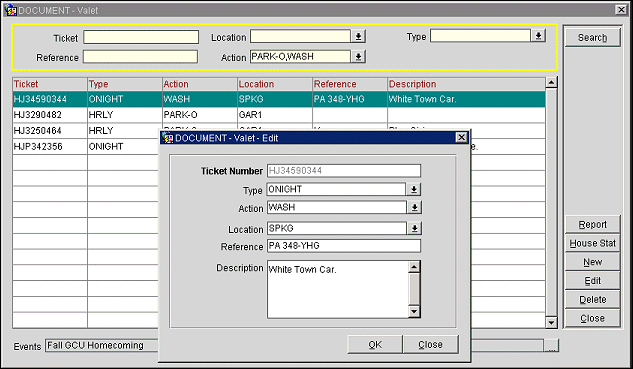Open the Report button

click(x=592, y=224)
